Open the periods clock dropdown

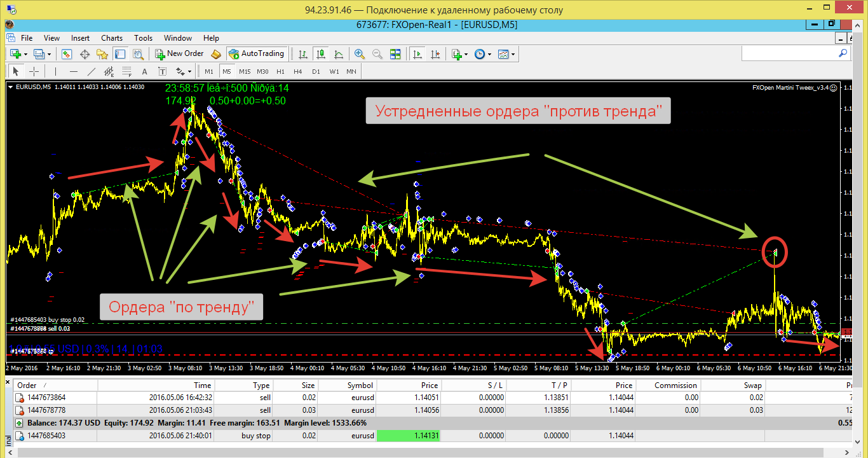click(x=482, y=54)
